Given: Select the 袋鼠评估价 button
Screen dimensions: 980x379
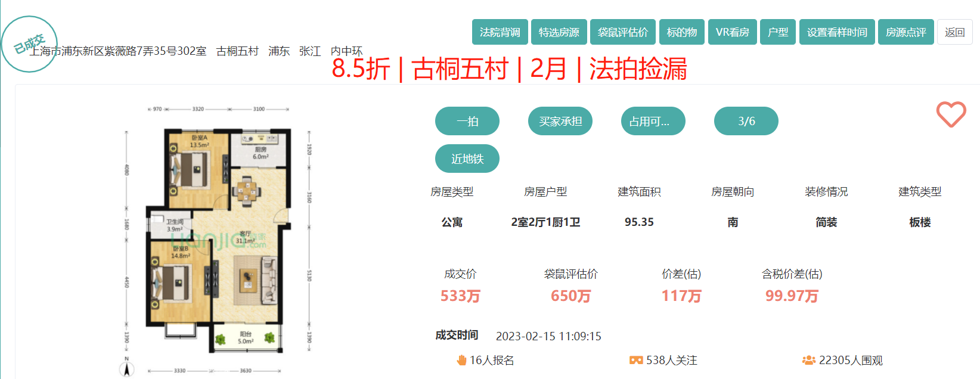Looking at the screenshot, I should point(622,32).
